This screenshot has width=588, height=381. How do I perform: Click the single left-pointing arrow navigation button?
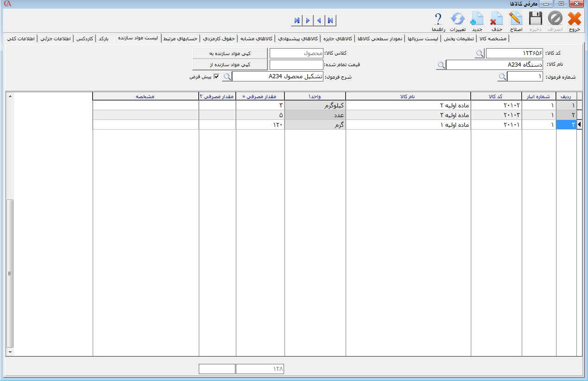point(319,20)
